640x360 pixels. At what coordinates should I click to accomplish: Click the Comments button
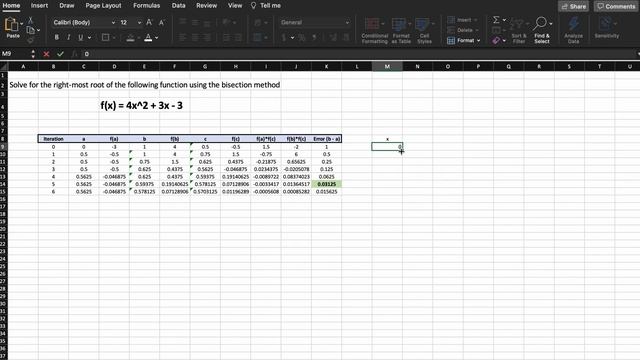click(x=616, y=6)
